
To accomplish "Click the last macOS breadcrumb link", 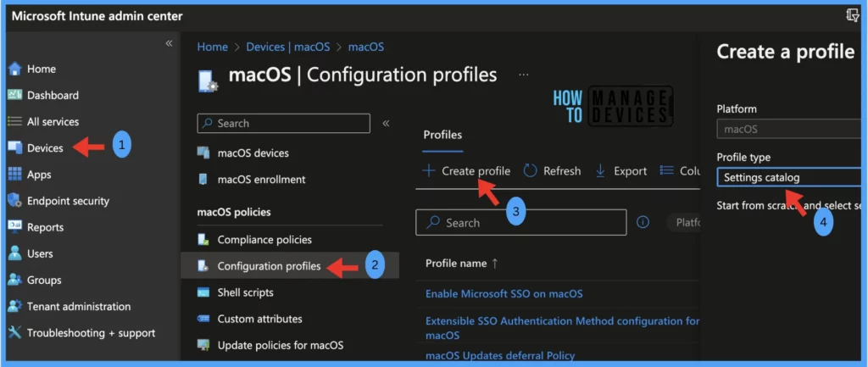I will tap(366, 47).
